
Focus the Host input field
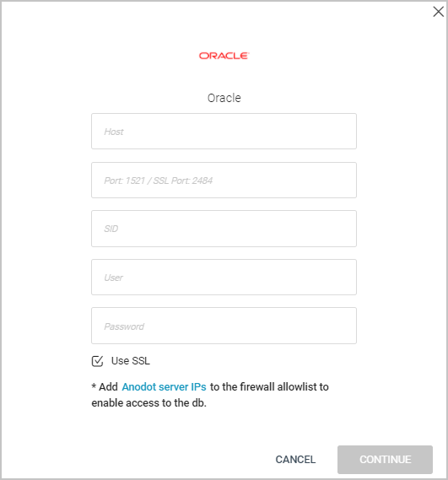224,132
